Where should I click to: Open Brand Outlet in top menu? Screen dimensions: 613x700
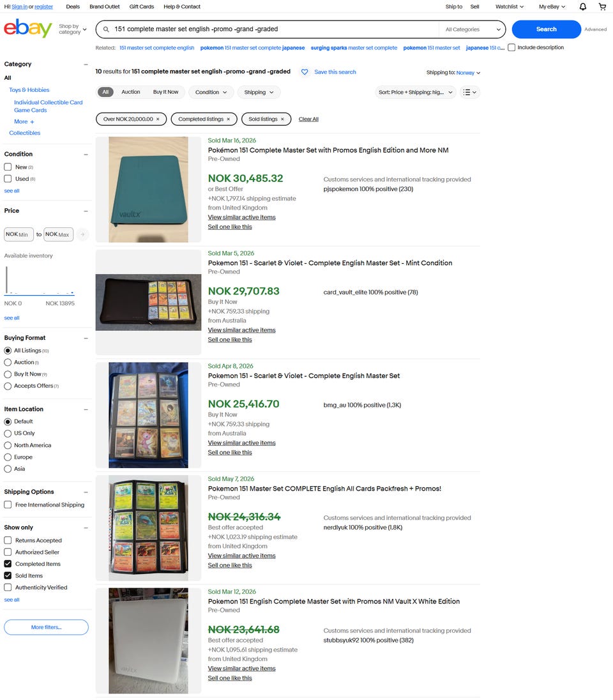(105, 6)
